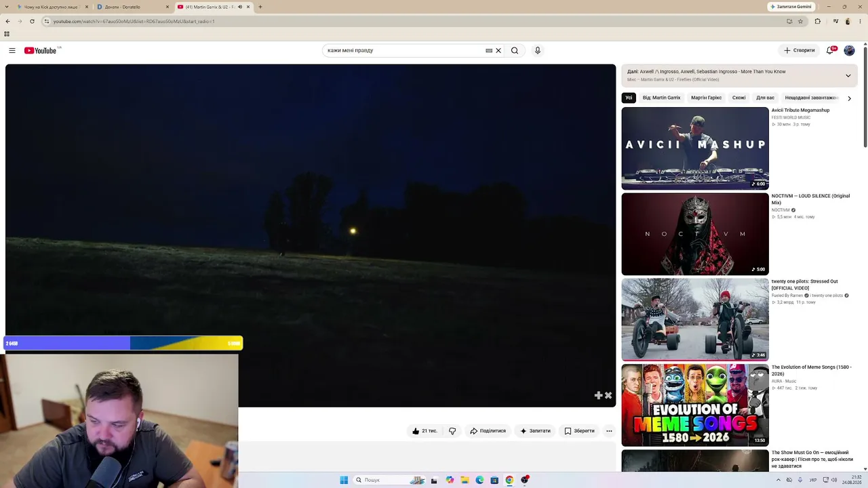Clear the search query with the X
This screenshot has width=868, height=488.
498,50
